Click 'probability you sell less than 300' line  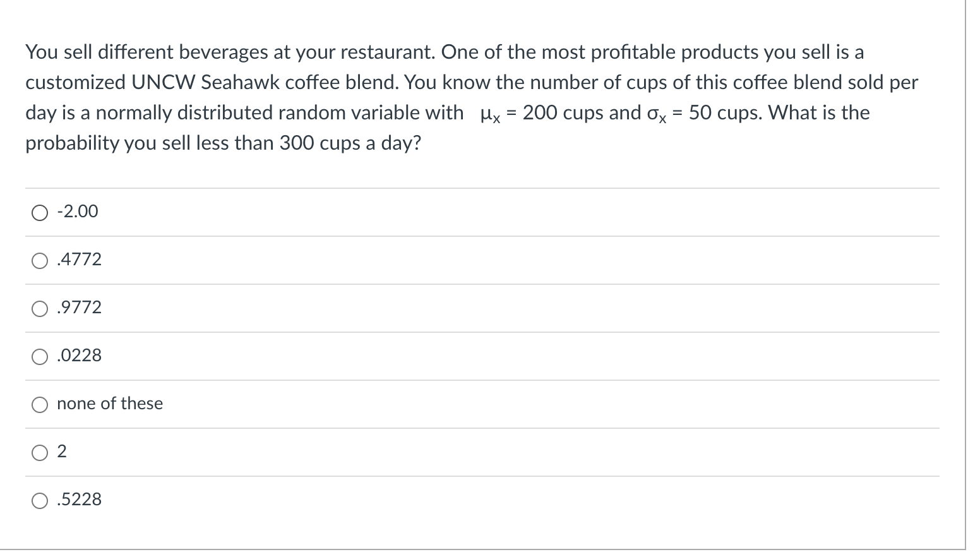(223, 143)
